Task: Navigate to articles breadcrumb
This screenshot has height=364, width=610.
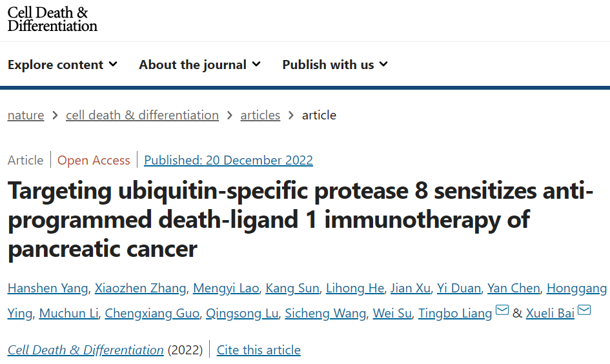Action: click(260, 115)
